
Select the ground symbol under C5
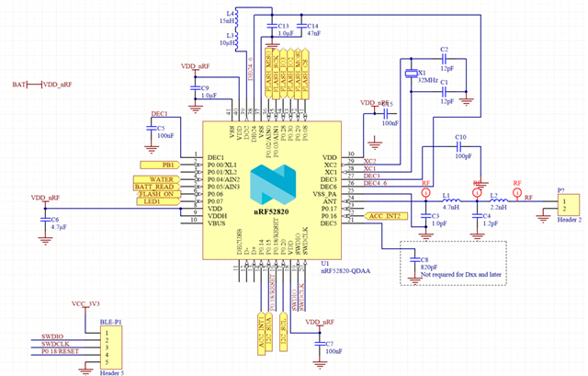coord(151,150)
